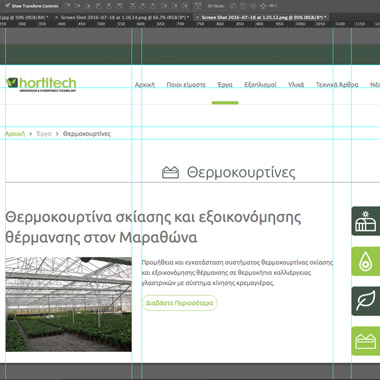Click the large Θερμοκουρτίνες page heading

tap(241, 173)
